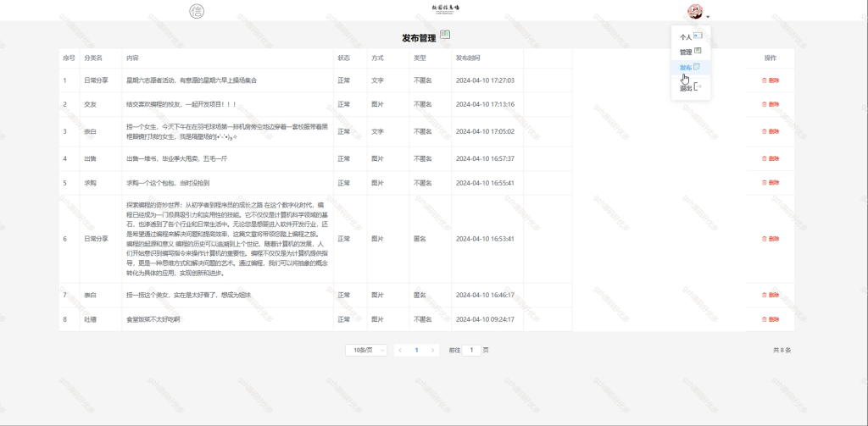
Task: Choose 退出 to log out
Action: tap(691, 87)
